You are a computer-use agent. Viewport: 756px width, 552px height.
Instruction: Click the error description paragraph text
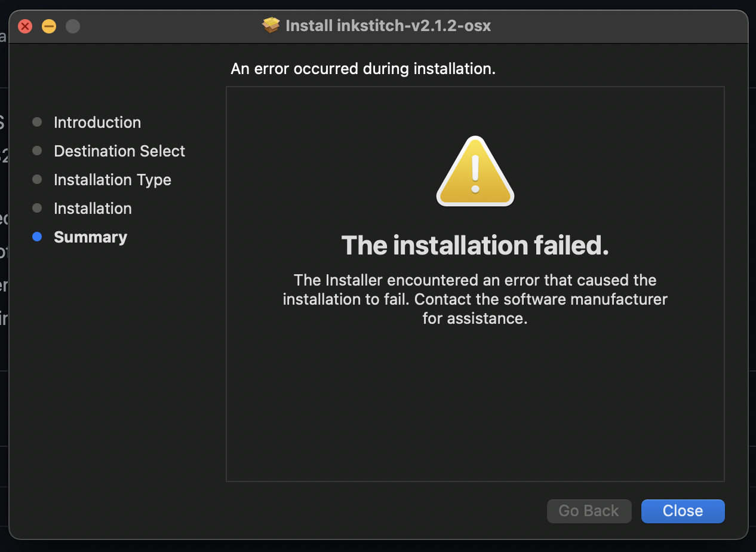tap(475, 299)
